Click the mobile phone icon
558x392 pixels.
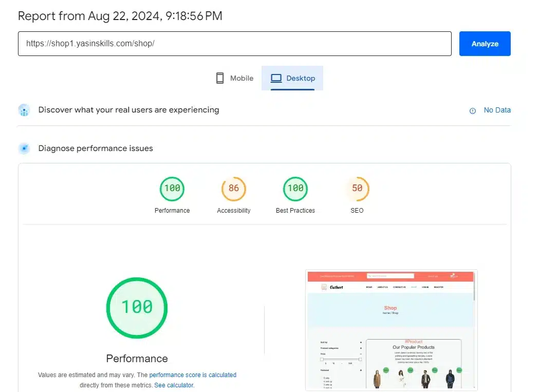[220, 78]
